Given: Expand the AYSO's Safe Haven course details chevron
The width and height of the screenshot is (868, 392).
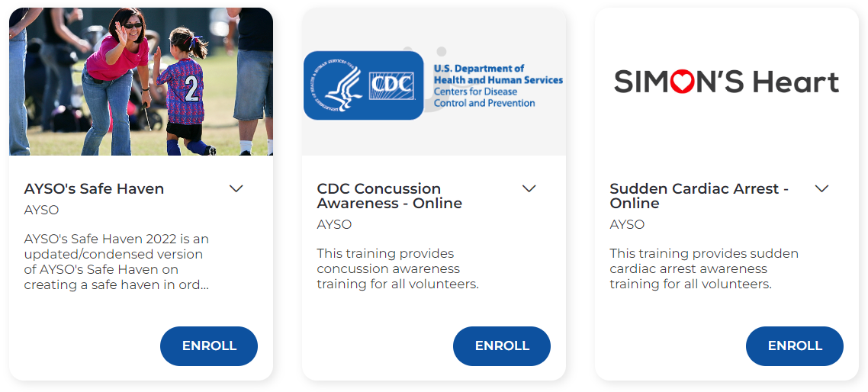Looking at the screenshot, I should (236, 189).
